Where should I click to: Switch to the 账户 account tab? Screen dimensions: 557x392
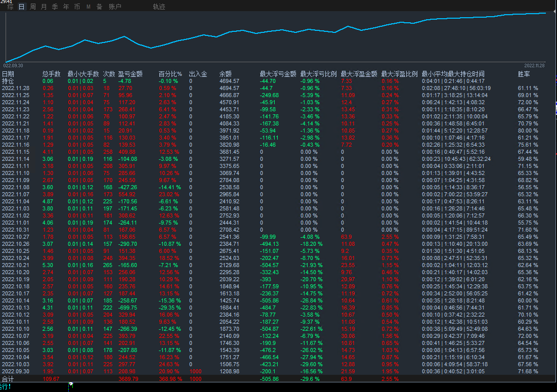coord(115,7)
